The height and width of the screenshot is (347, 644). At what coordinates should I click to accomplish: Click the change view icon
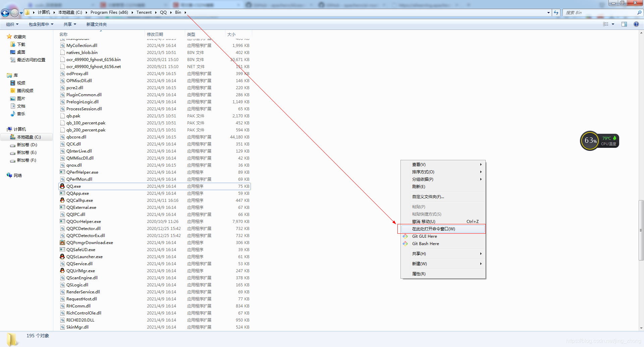605,24
